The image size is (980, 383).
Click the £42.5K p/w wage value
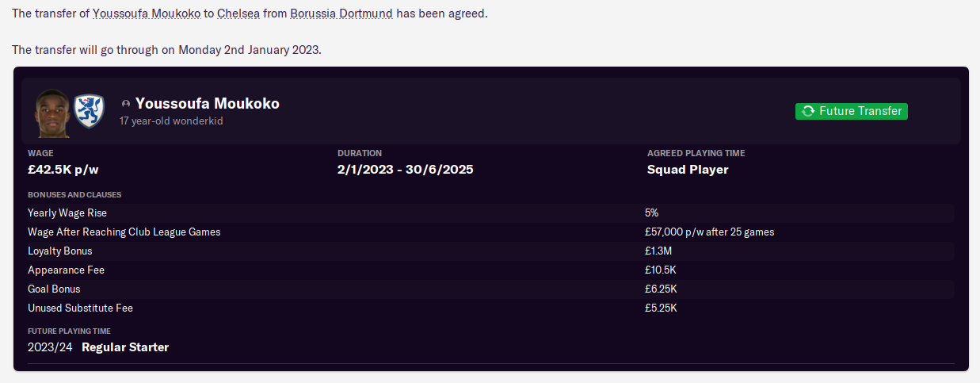coord(63,170)
